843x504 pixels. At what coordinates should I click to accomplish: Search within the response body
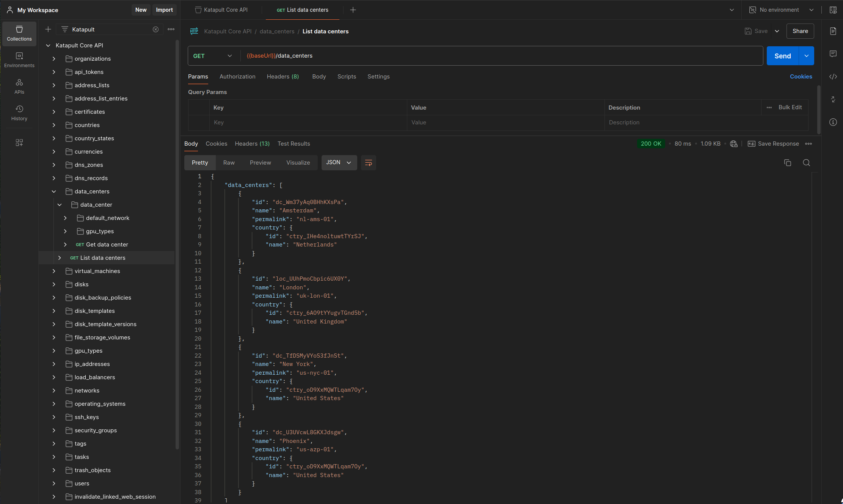pos(807,163)
